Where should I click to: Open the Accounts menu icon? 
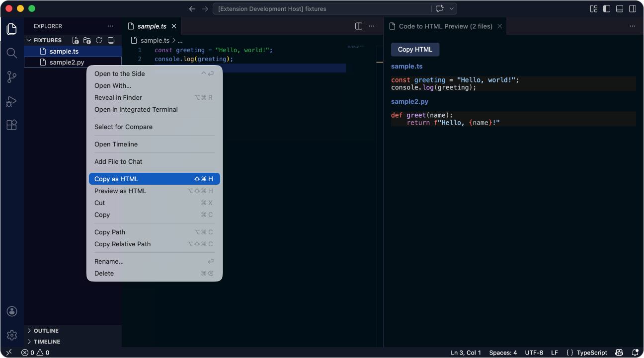pyautogui.click(x=12, y=311)
